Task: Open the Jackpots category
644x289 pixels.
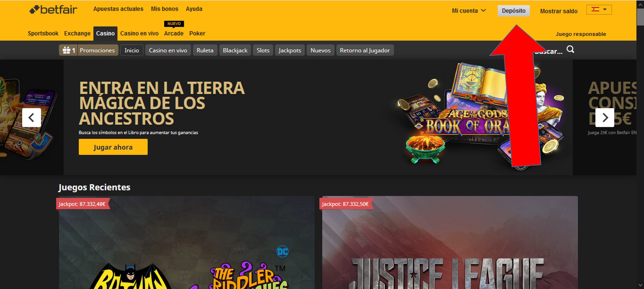Action: tap(290, 50)
